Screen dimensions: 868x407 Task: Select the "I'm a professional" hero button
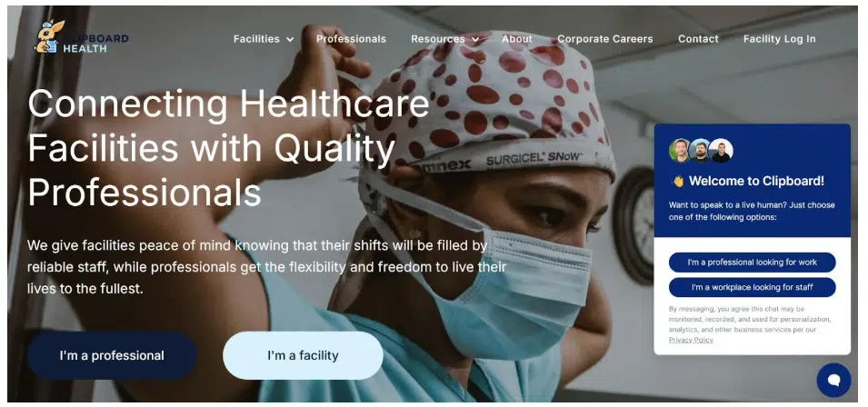[112, 355]
